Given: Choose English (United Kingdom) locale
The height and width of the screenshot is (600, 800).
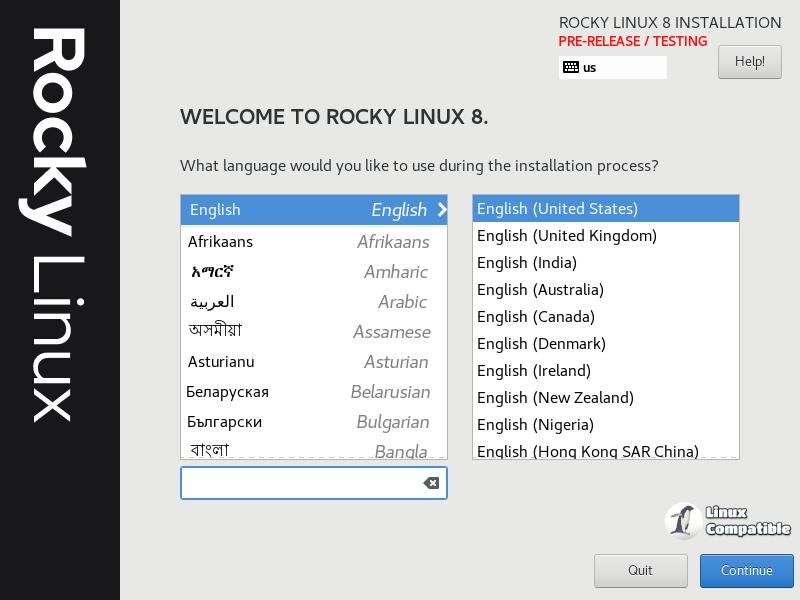Looking at the screenshot, I should point(605,236).
